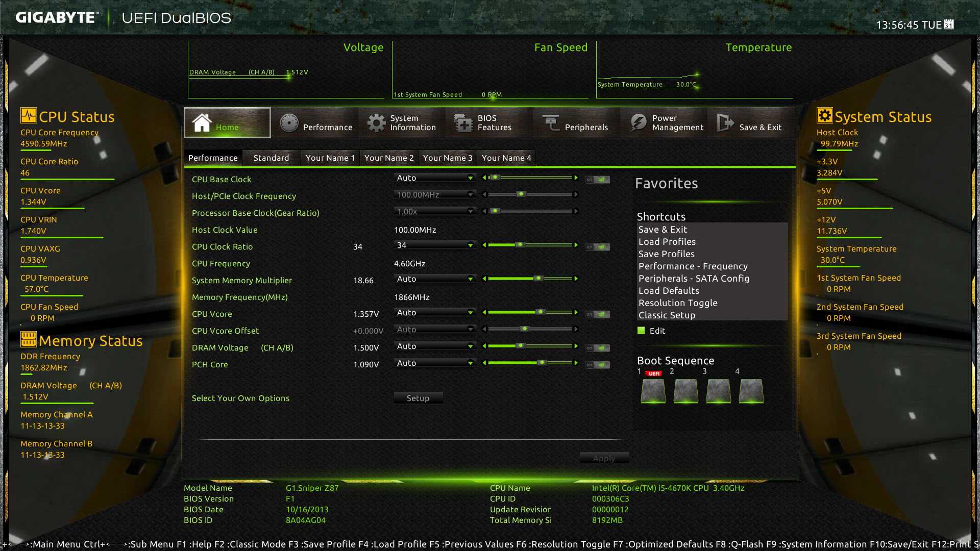The width and height of the screenshot is (980, 551).
Task: Check the Edit box under Shortcuts
Action: [641, 331]
